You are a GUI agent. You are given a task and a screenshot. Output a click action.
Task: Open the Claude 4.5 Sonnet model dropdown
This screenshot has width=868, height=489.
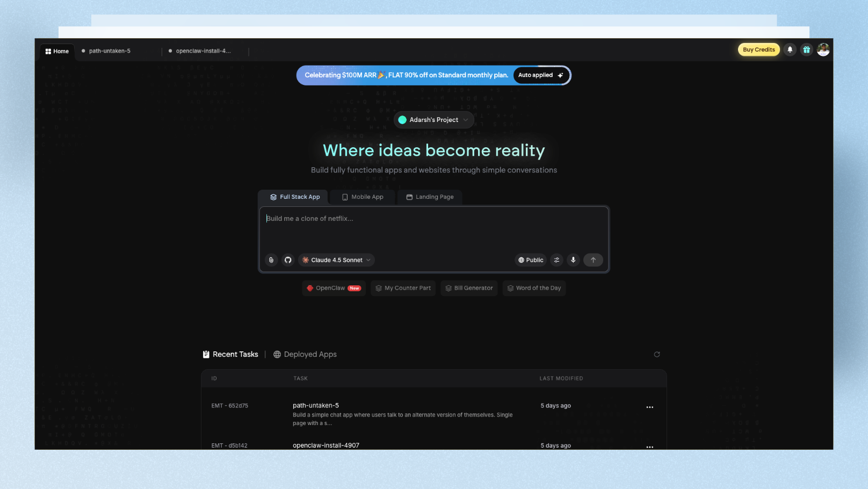click(x=336, y=260)
